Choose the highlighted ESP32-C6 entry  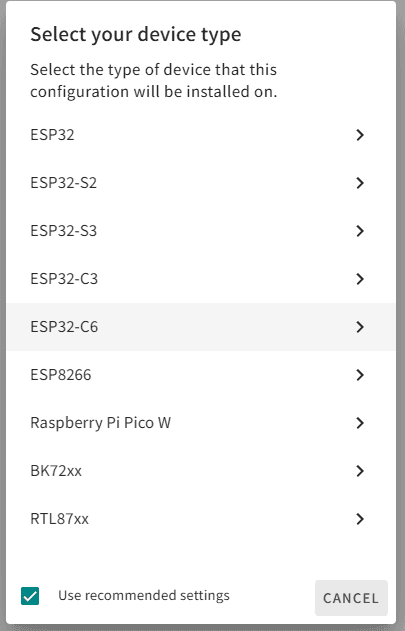pyautogui.click(x=201, y=327)
